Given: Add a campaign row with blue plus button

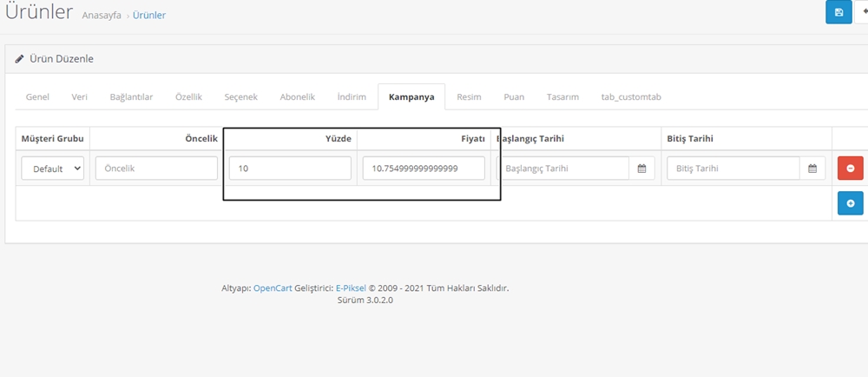Looking at the screenshot, I should [851, 203].
